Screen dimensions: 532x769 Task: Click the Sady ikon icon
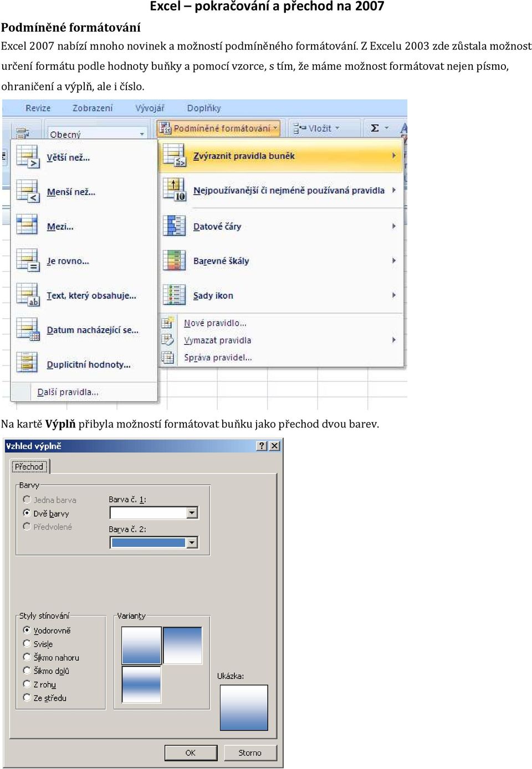174,295
